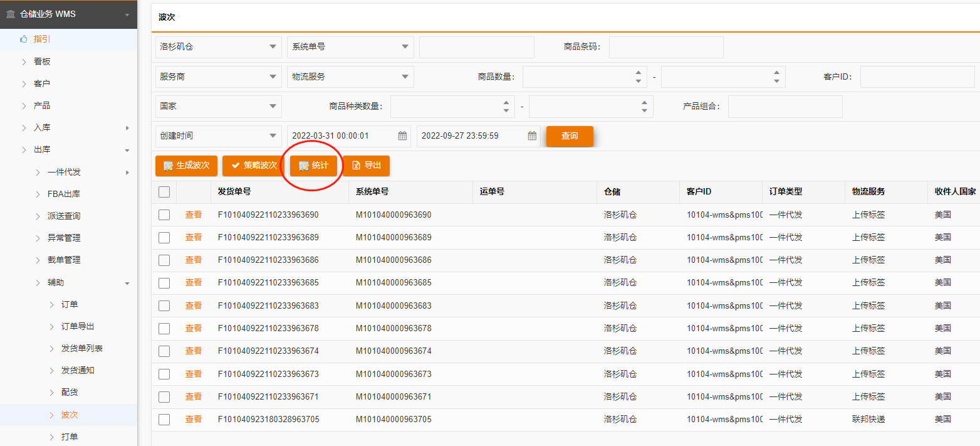The width and height of the screenshot is (980, 446).
Task: Click the 查询 search button
Action: [570, 136]
